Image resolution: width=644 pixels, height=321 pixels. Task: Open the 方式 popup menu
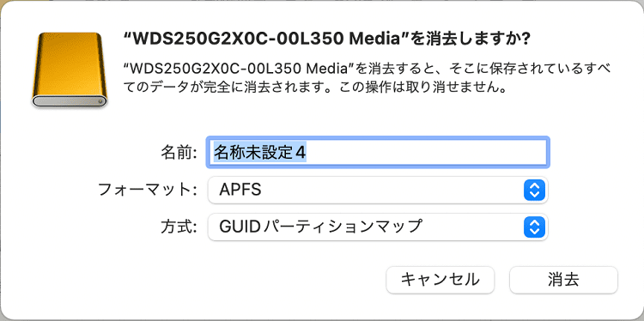click(x=378, y=227)
